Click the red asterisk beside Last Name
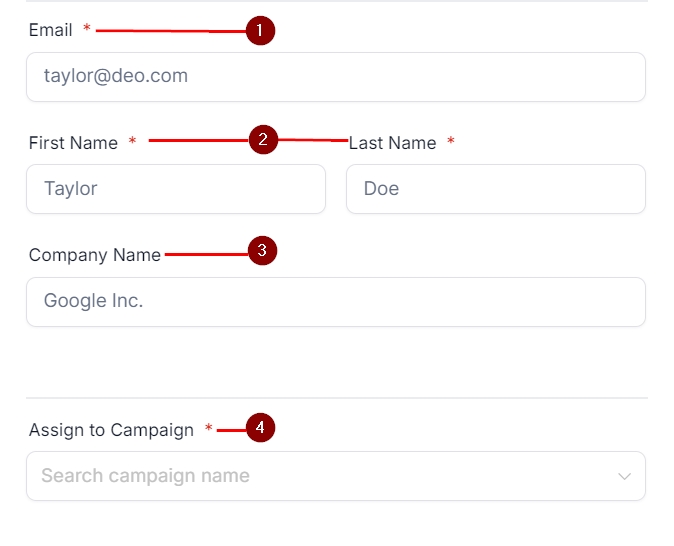674x546 pixels. 451,143
